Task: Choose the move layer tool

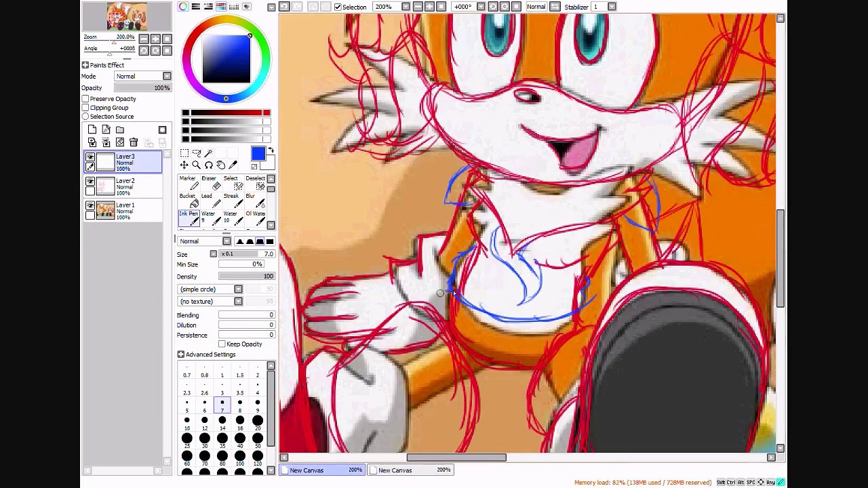Action: (x=184, y=165)
